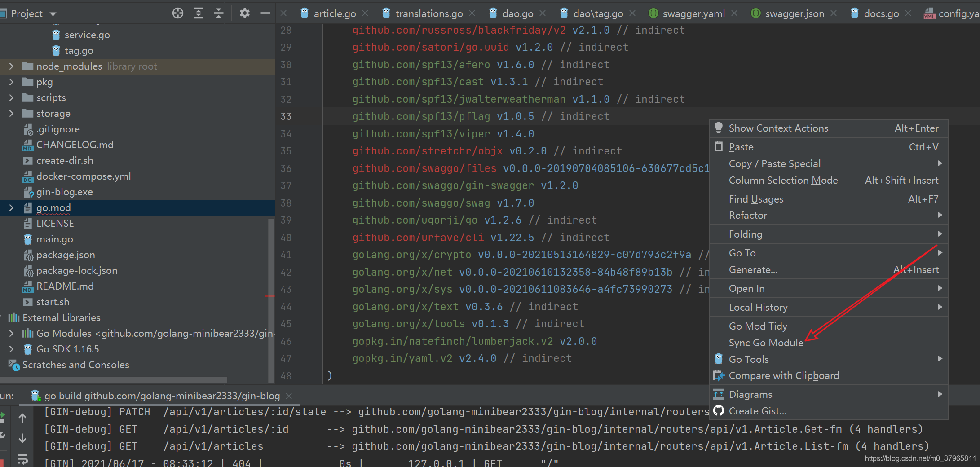Navigate up the messages with the up arrow
980x467 pixels.
tap(22, 418)
